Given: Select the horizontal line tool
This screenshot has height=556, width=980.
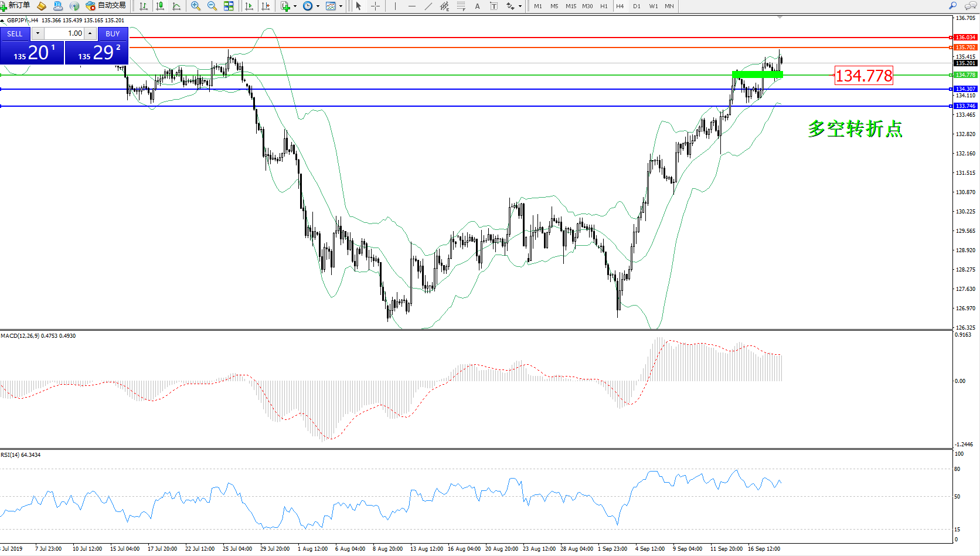Looking at the screenshot, I should click(x=412, y=6).
